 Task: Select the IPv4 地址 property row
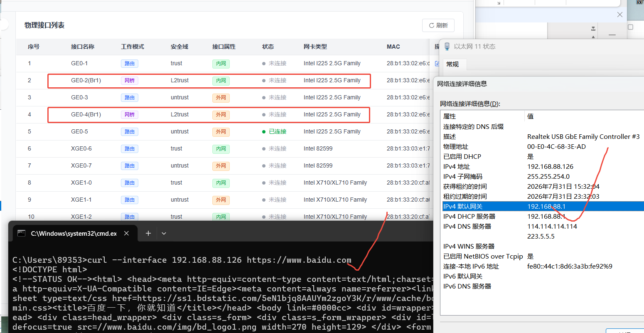click(542, 167)
